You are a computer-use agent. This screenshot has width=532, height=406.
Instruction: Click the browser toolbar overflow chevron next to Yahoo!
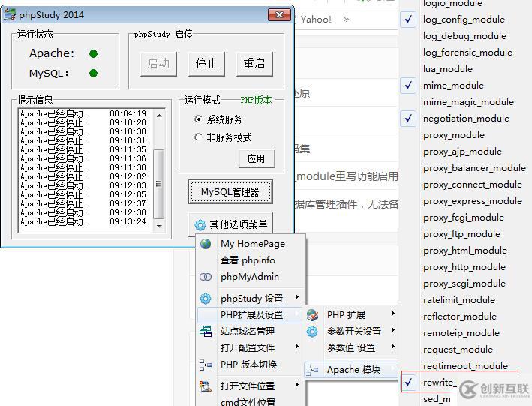click(346, 19)
